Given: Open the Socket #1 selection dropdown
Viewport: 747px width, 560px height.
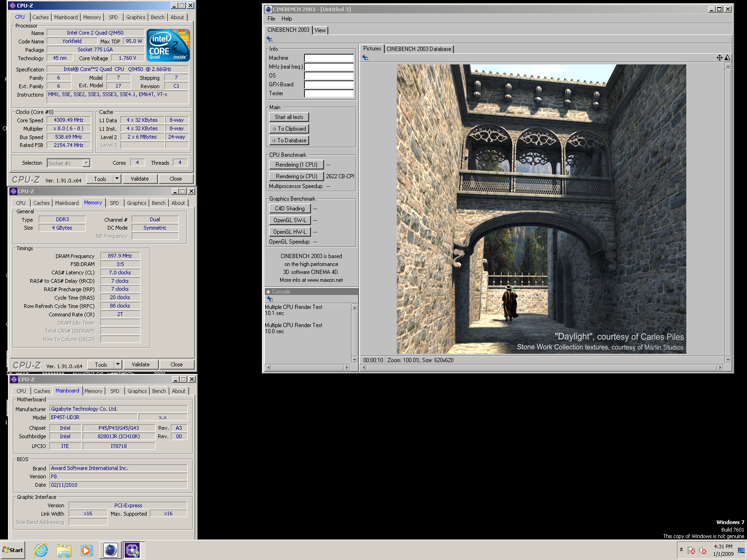Looking at the screenshot, I should 86,163.
